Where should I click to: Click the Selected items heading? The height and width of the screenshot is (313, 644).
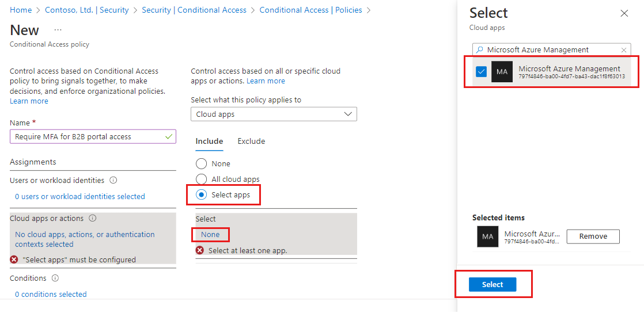point(499,218)
